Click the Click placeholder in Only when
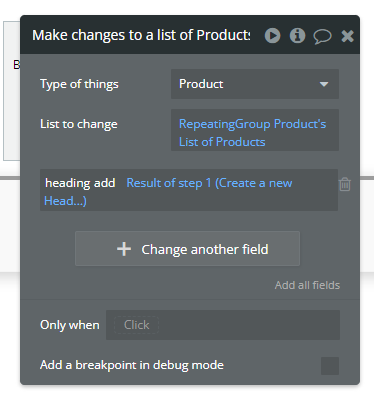 tap(136, 325)
